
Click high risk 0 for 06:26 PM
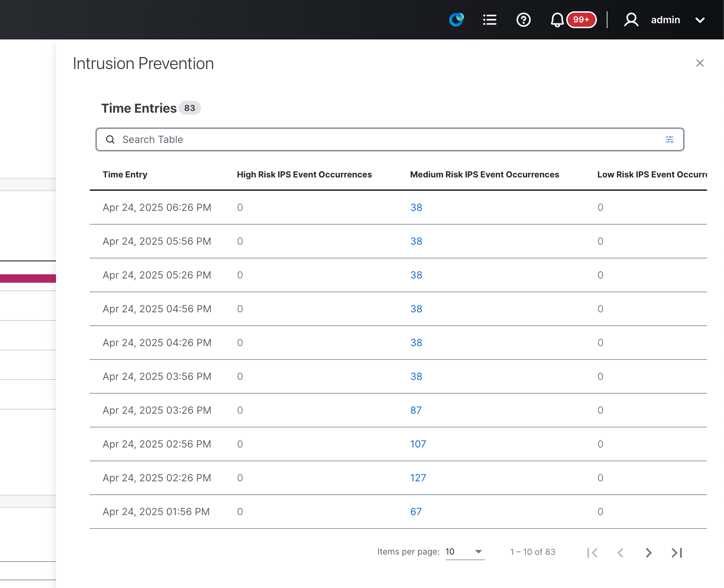click(x=240, y=207)
